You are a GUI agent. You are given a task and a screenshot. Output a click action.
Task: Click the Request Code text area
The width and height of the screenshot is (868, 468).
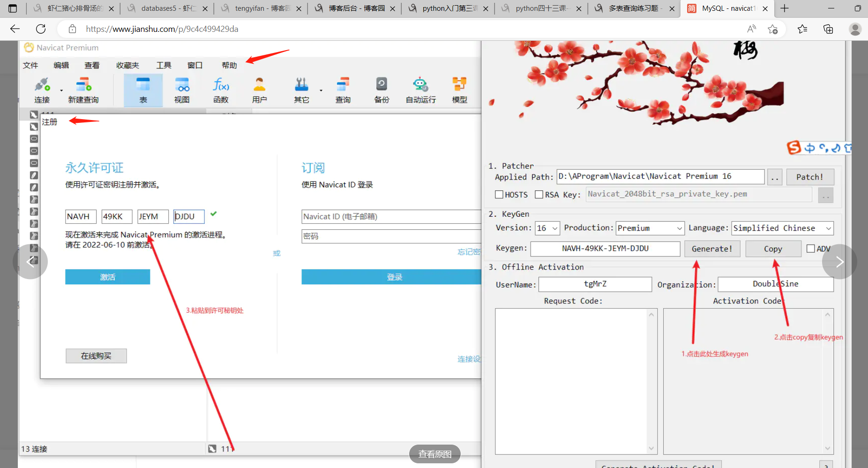(x=572, y=381)
